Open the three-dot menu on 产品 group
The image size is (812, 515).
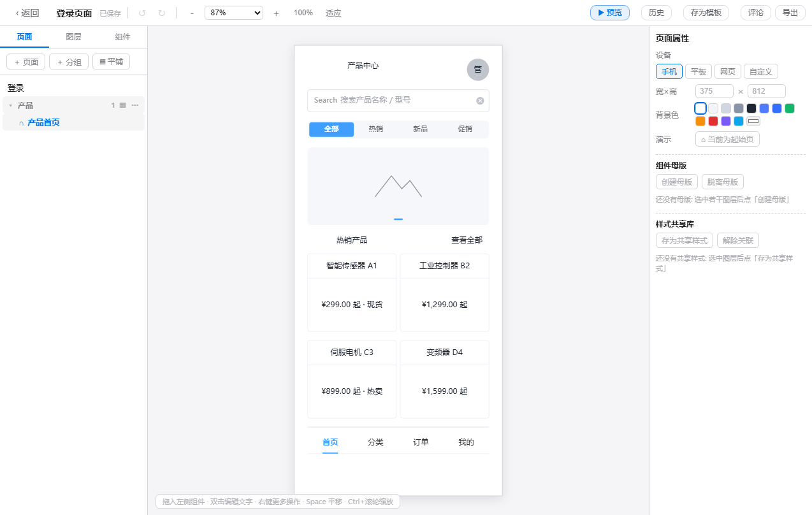(135, 105)
